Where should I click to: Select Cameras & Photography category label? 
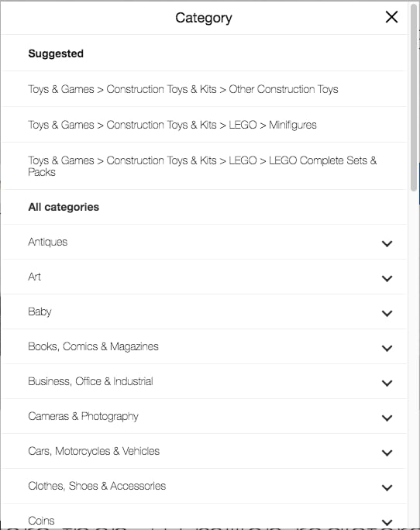[x=83, y=416]
